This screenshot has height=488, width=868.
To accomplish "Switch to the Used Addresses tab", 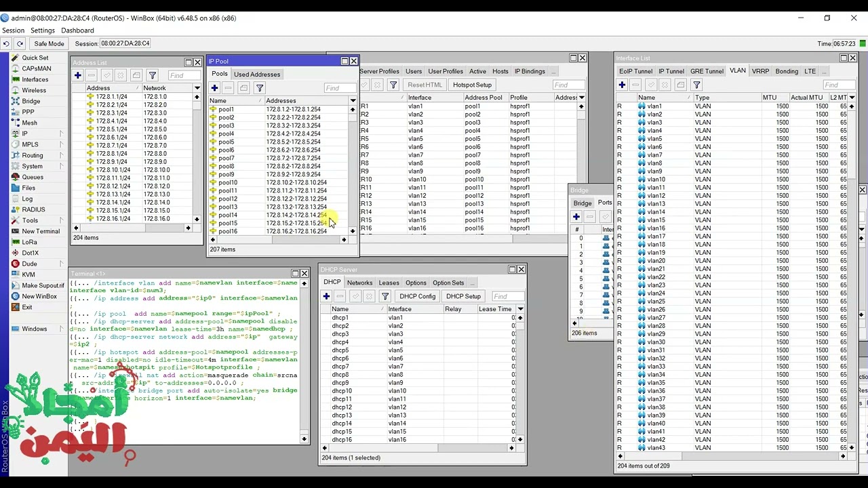I will pos(256,74).
